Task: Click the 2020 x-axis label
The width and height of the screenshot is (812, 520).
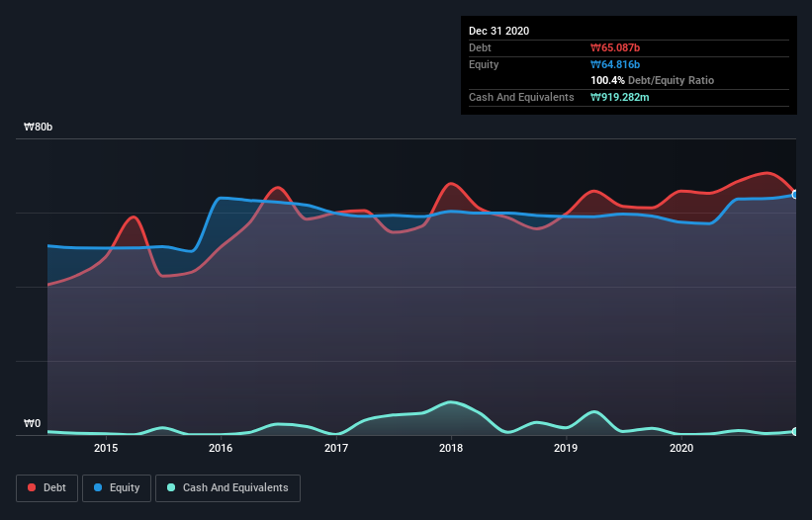Action: point(681,448)
